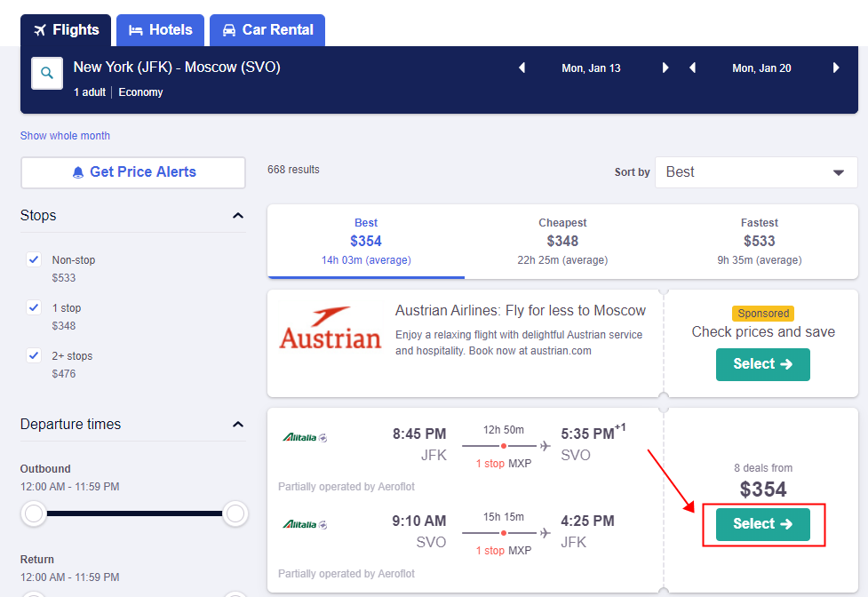868x597 pixels.
Task: Collapse the Stops filter section
Action: click(238, 216)
